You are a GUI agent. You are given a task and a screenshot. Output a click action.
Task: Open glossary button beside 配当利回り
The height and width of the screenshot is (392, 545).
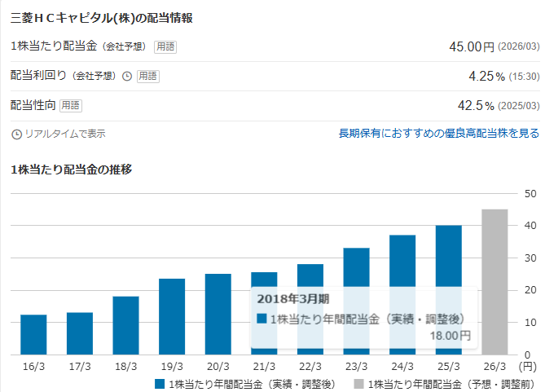148,76
